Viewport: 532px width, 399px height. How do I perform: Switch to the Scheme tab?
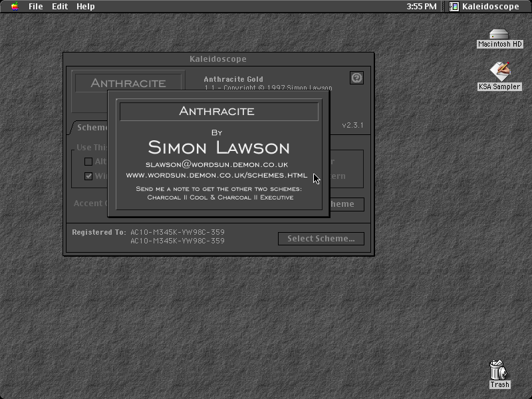(90, 128)
